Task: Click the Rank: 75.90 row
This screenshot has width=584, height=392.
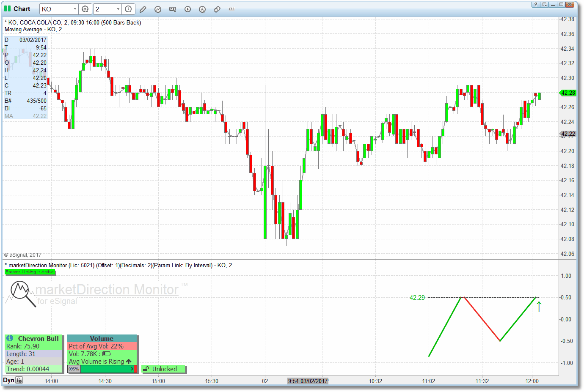Action: pos(34,346)
